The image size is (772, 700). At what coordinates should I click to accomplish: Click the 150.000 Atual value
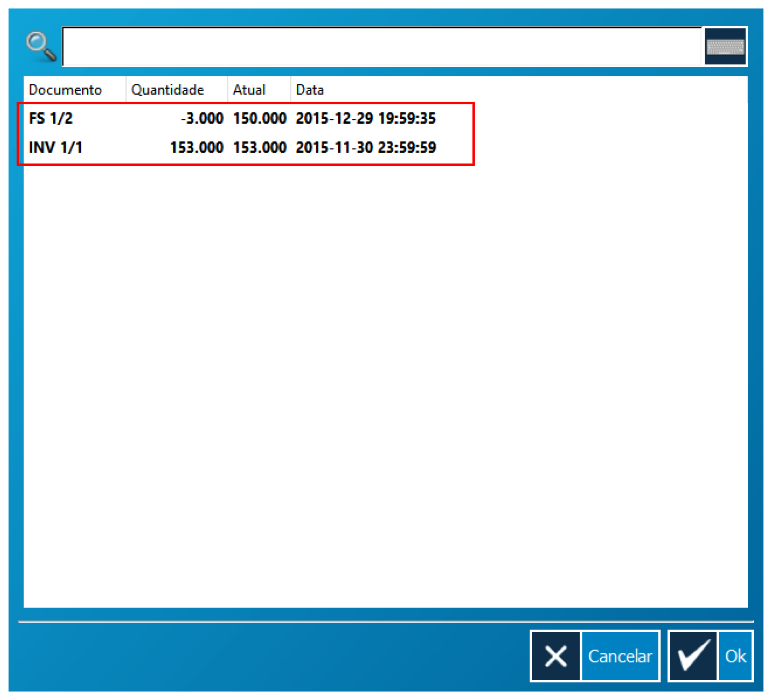click(260, 118)
